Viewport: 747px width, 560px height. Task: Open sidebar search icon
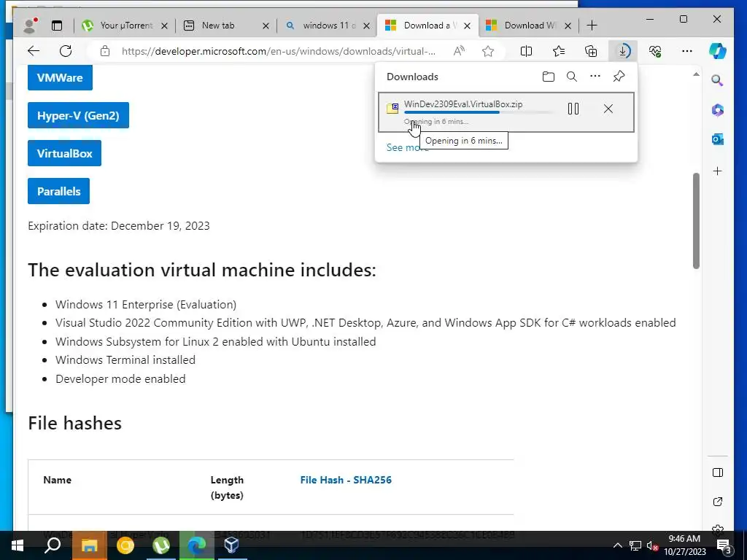coord(718,80)
